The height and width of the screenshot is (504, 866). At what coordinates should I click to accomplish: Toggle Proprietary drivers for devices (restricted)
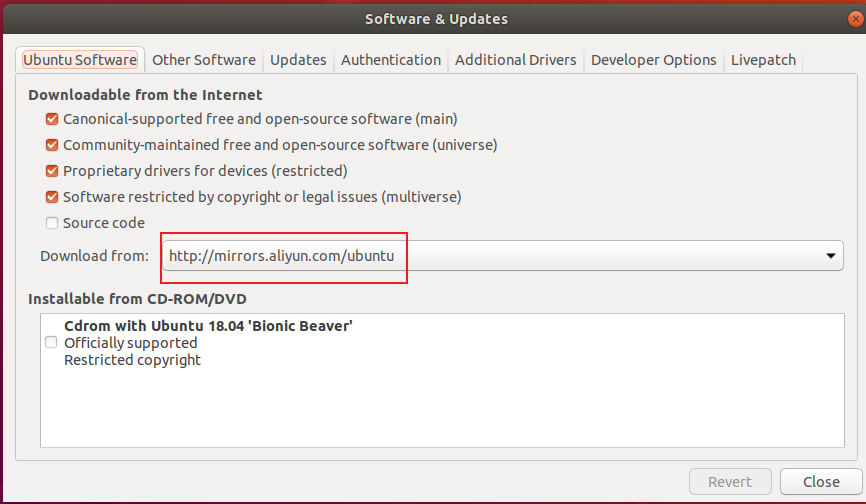coord(52,171)
